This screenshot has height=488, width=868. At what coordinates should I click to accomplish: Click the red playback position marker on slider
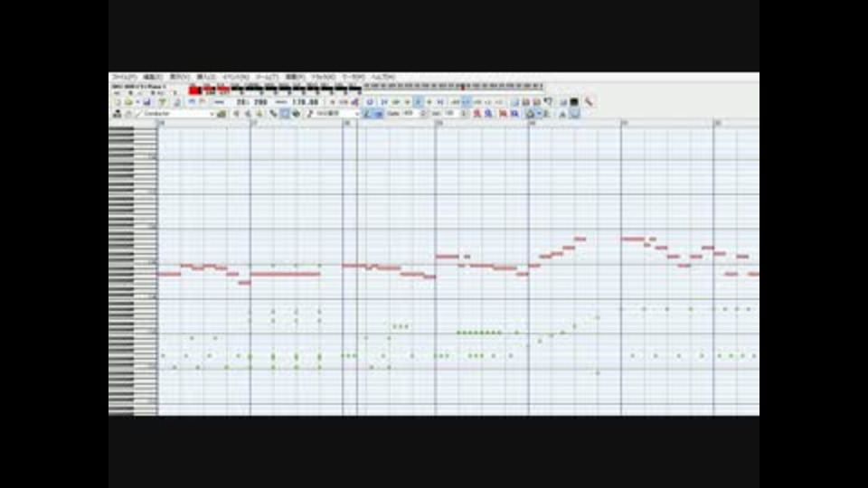tap(463, 87)
